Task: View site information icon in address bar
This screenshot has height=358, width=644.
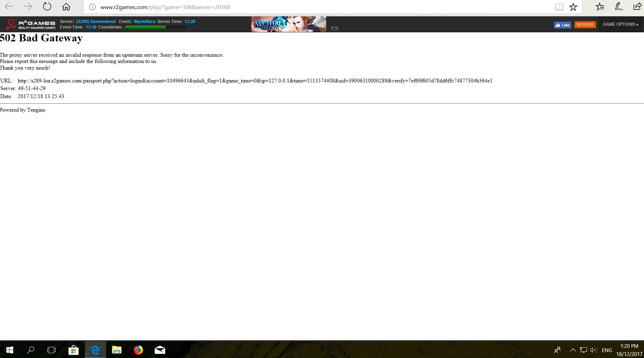Action: click(92, 7)
